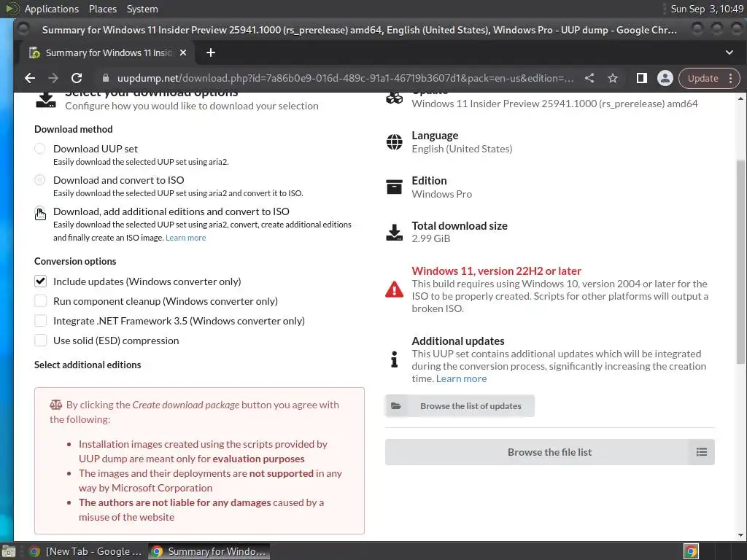Screen dimensions: 747x560
Task: Click the 'Conversion options' heading
Action: point(75,261)
